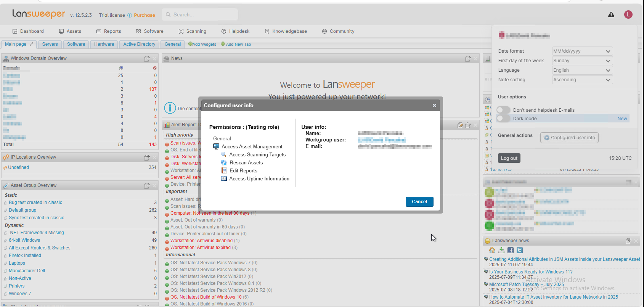The image size is (644, 307).
Task: Click the Access Scanning Targets magnifier icon
Action: (x=224, y=154)
